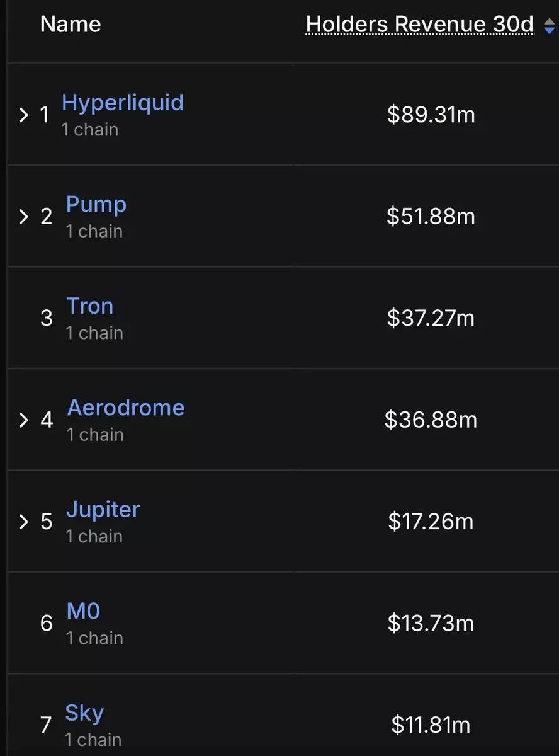Open the Tron protocol link
Image resolution: width=559 pixels, height=756 pixels.
90,306
